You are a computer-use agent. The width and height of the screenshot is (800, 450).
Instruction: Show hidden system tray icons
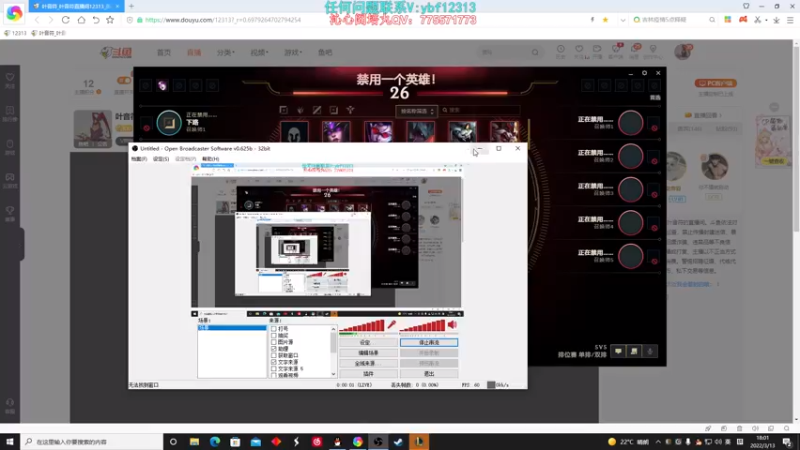click(x=658, y=442)
